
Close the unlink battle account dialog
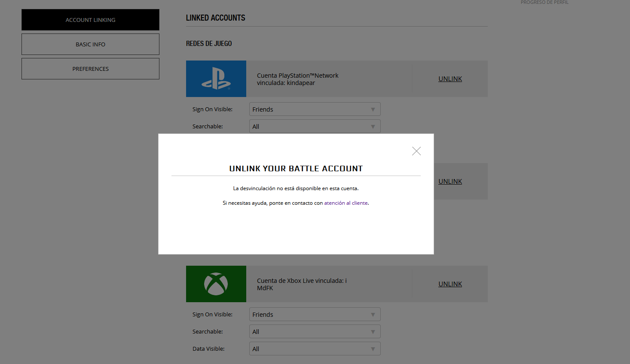(x=416, y=151)
